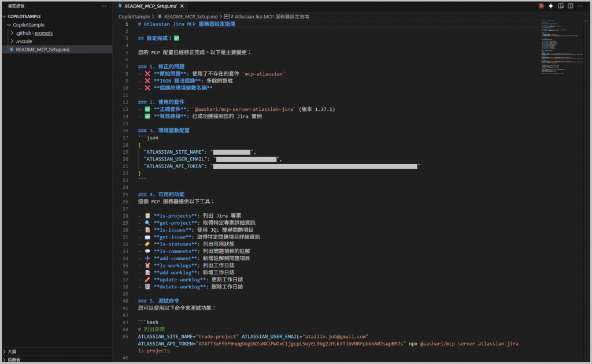Click the '### 5. 測試命令' heading

click(158, 301)
